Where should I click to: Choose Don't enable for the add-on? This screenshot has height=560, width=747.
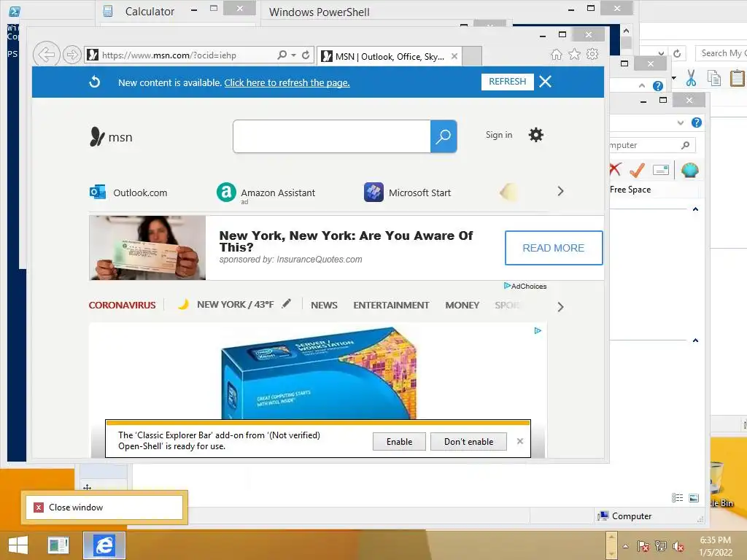click(x=469, y=441)
